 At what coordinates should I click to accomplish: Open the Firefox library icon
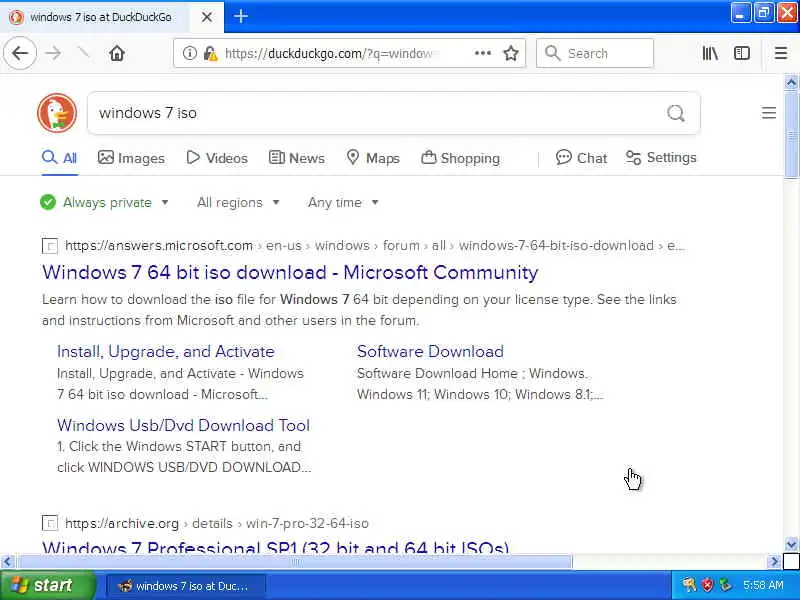[x=710, y=53]
